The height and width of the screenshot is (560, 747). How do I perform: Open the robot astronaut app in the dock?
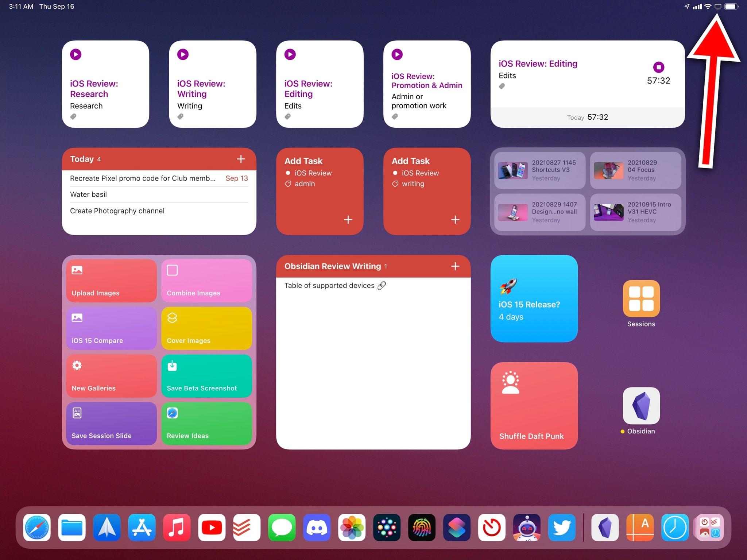(527, 528)
